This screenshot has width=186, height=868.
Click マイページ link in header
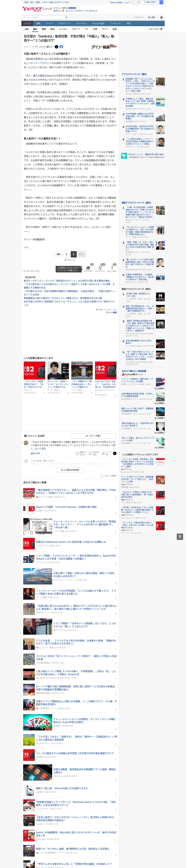point(139,18)
